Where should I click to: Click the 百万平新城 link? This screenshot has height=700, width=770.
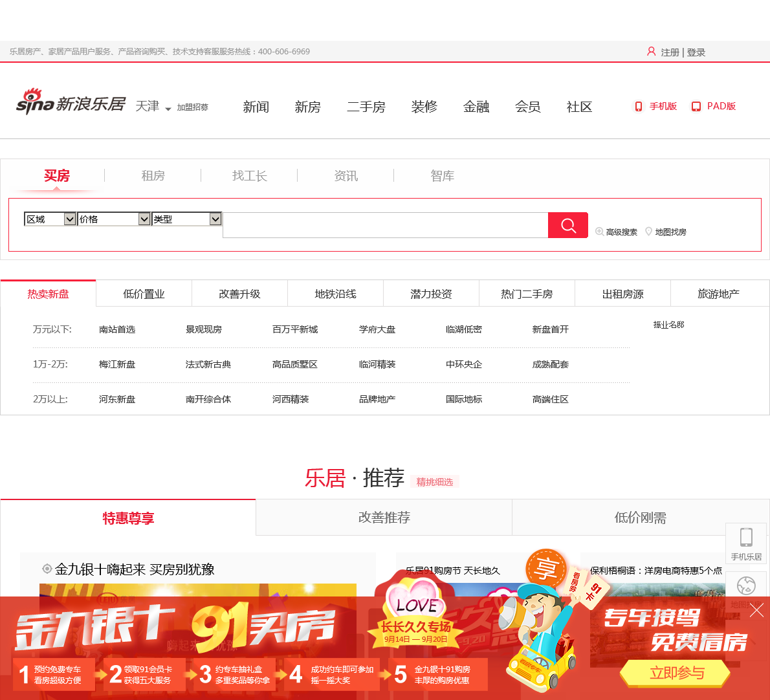point(295,329)
